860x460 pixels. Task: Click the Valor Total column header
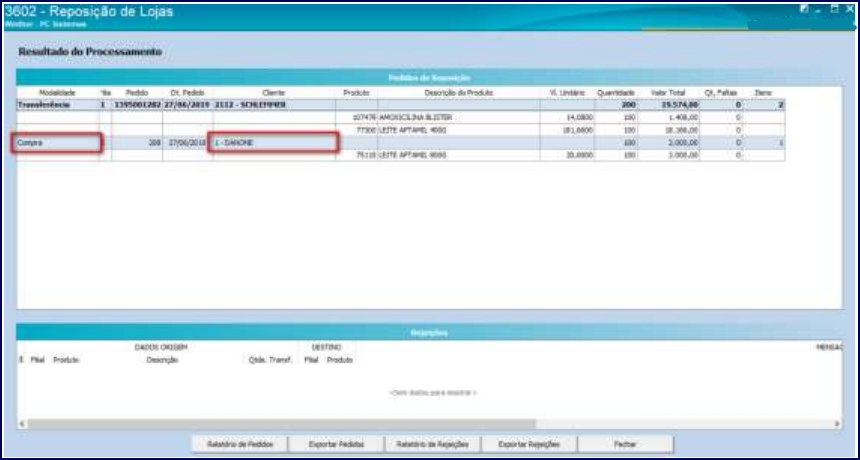pyautogui.click(x=668, y=93)
